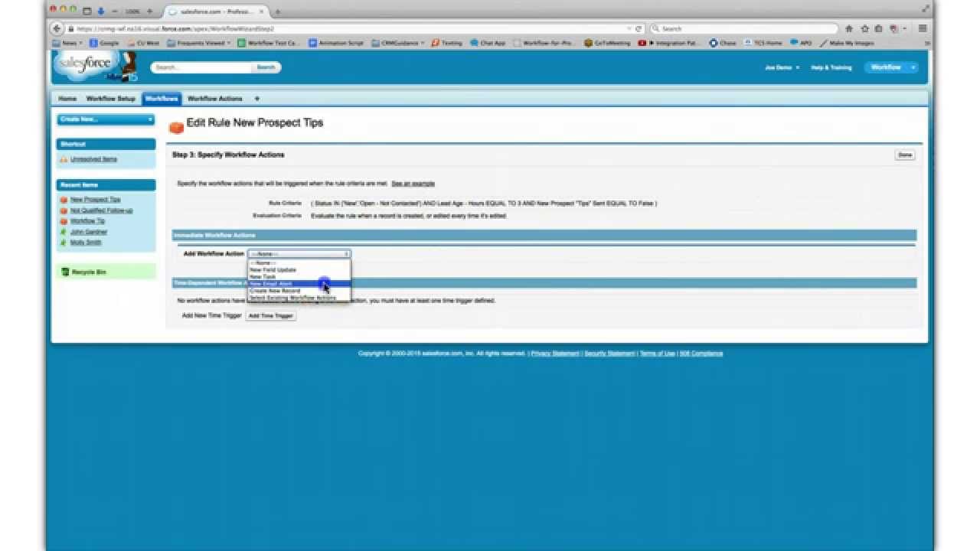Click the Add Workflow Action combo box

click(299, 253)
